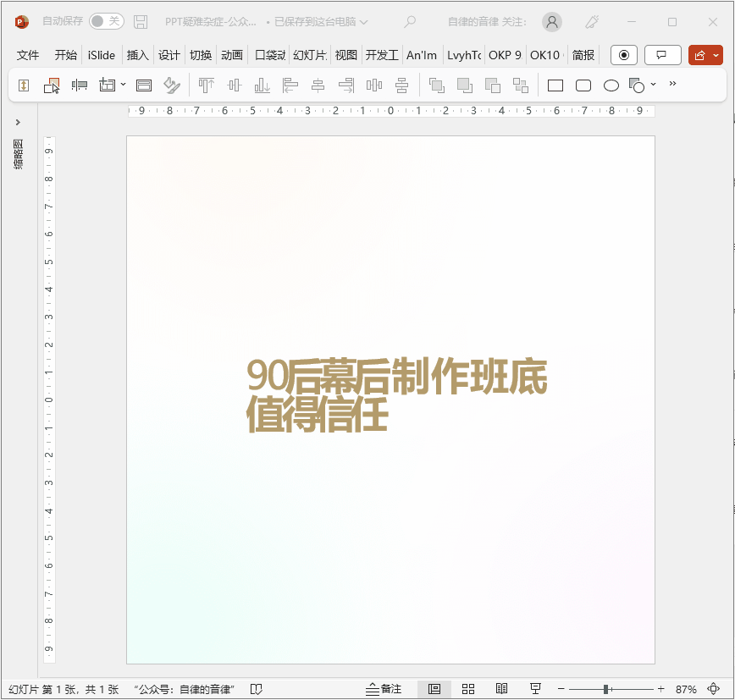
Task: Toggle the AutoSave switch
Action: click(x=106, y=21)
